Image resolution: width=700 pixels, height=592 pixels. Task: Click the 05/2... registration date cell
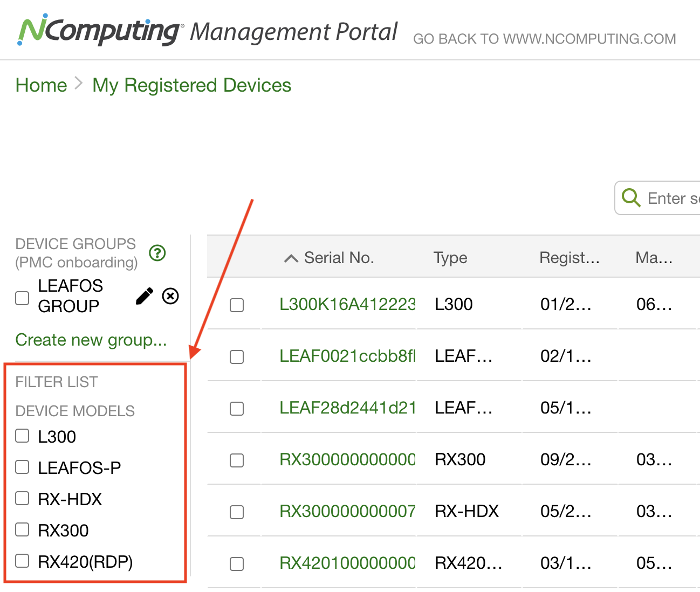pyautogui.click(x=566, y=511)
